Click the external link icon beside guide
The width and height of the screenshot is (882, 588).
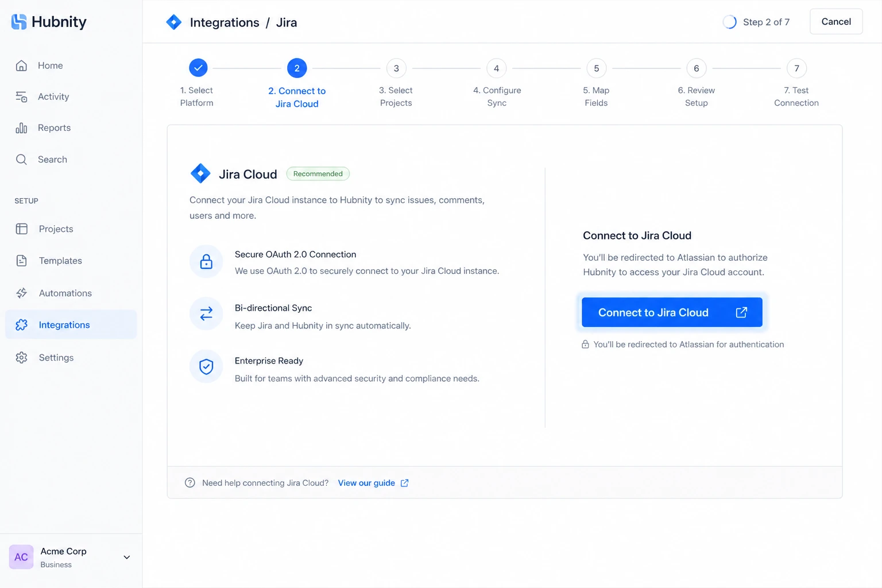tap(405, 483)
